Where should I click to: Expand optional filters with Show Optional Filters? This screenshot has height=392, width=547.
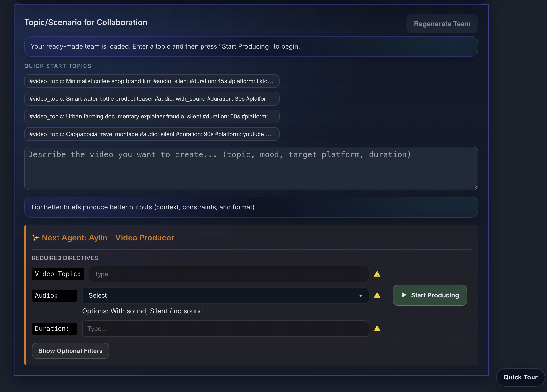(x=70, y=351)
